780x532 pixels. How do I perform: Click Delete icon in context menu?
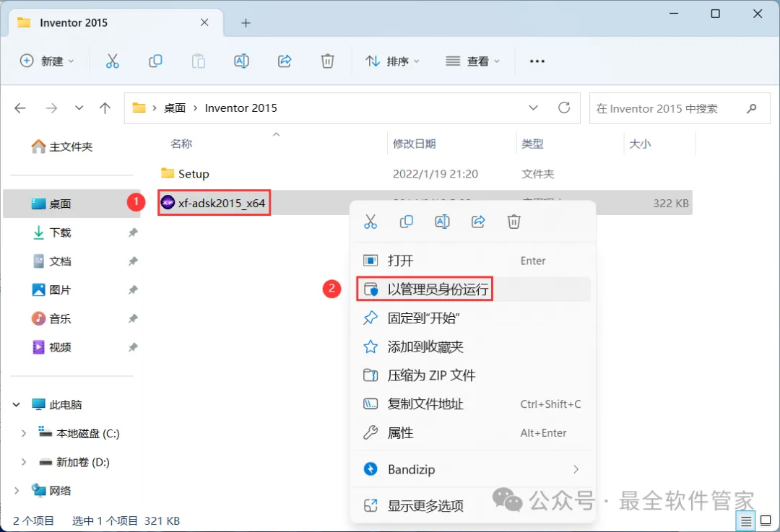[x=514, y=222]
